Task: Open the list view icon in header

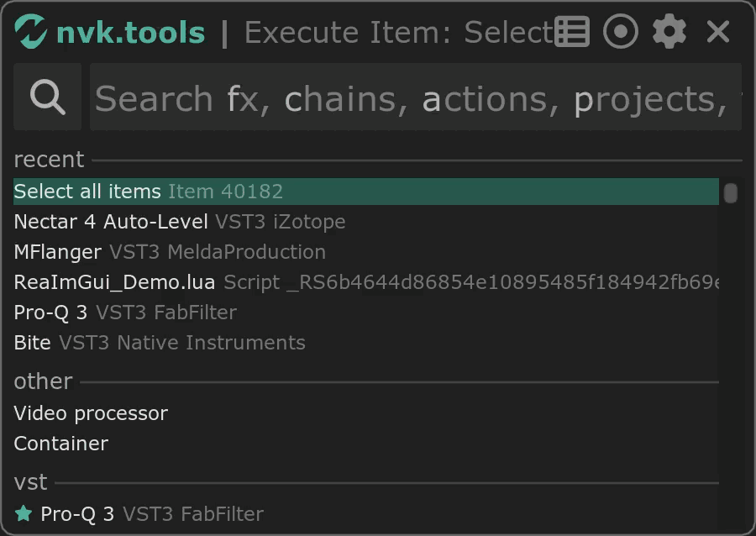Action: [572, 32]
